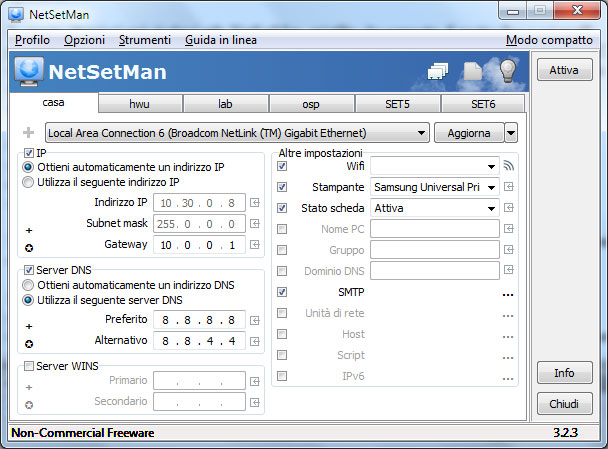
Task: Click the gray plus icon beside adapter list
Action: click(x=28, y=133)
